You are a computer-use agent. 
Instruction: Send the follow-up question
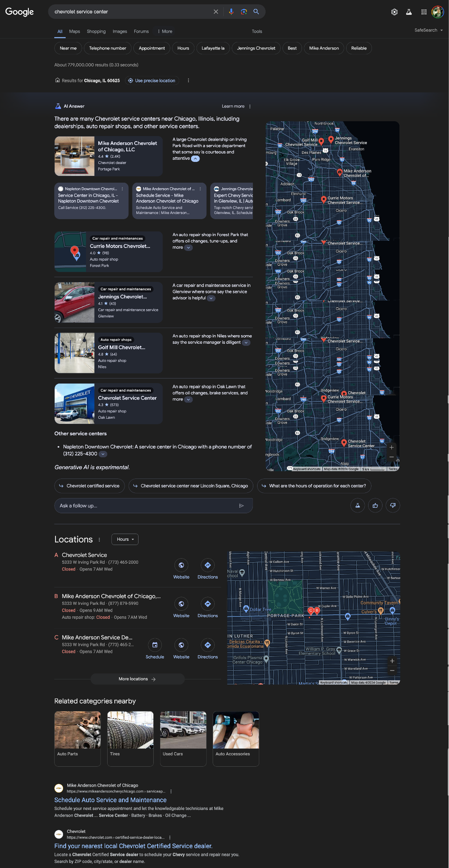click(241, 506)
